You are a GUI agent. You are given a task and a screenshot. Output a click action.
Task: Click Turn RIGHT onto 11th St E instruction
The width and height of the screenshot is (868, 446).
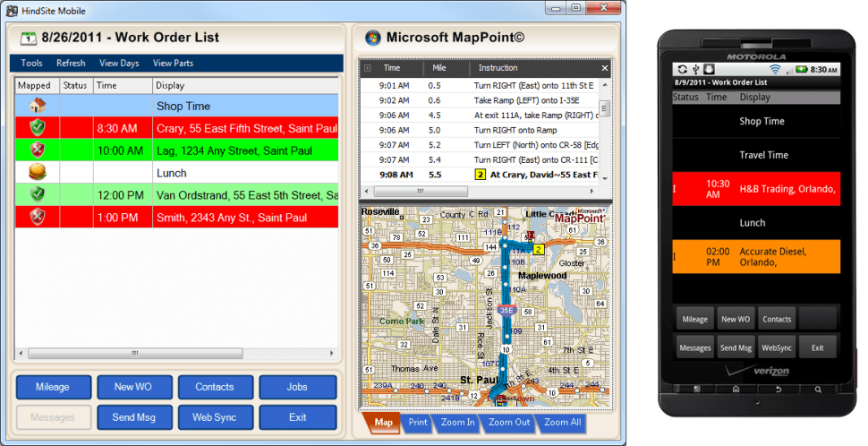coord(480,85)
